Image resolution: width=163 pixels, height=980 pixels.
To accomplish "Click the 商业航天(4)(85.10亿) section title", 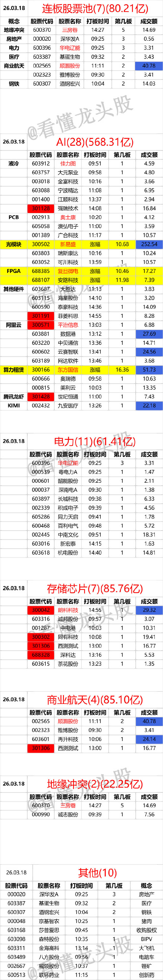I will pos(95,700).
